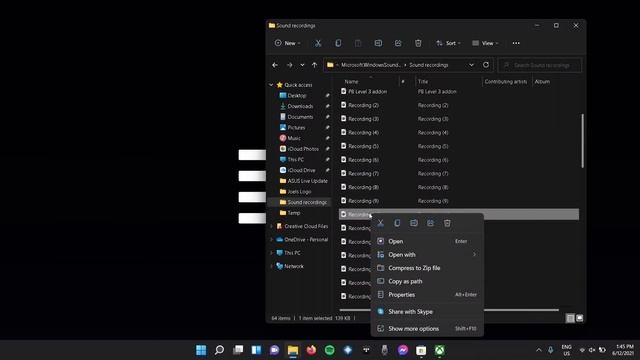Click the Delete trash icon in Explorer toolbar
Screen dimensions: 640x360
click(x=418, y=43)
